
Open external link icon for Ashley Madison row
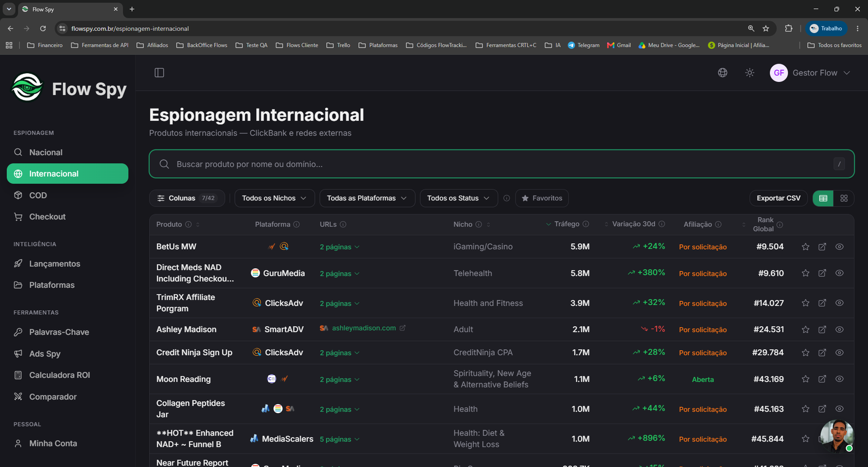[822, 330]
